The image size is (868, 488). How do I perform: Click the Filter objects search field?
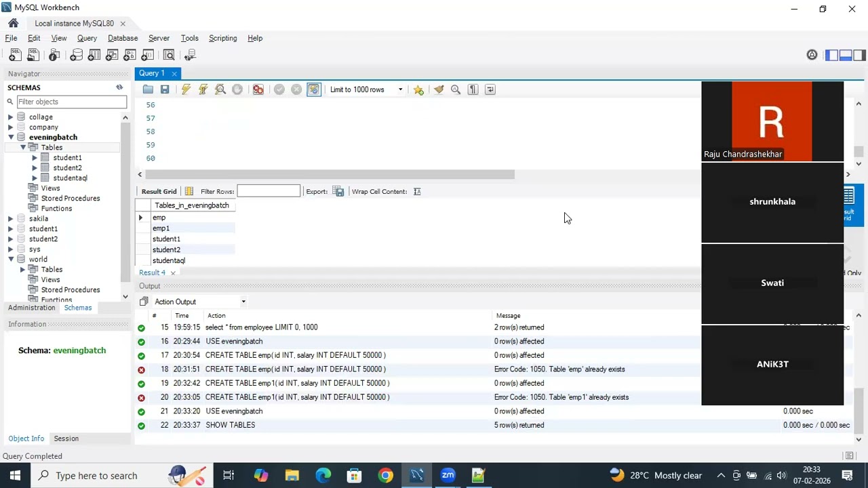pyautogui.click(x=71, y=102)
